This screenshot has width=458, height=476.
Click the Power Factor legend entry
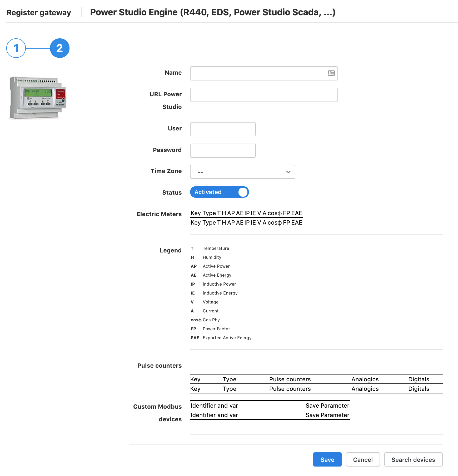pos(216,329)
